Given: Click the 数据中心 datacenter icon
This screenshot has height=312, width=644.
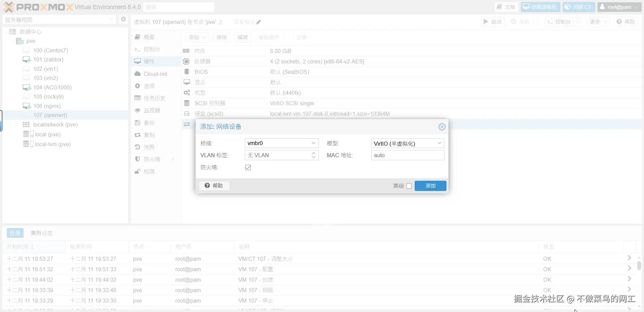Looking at the screenshot, I should (x=12, y=32).
